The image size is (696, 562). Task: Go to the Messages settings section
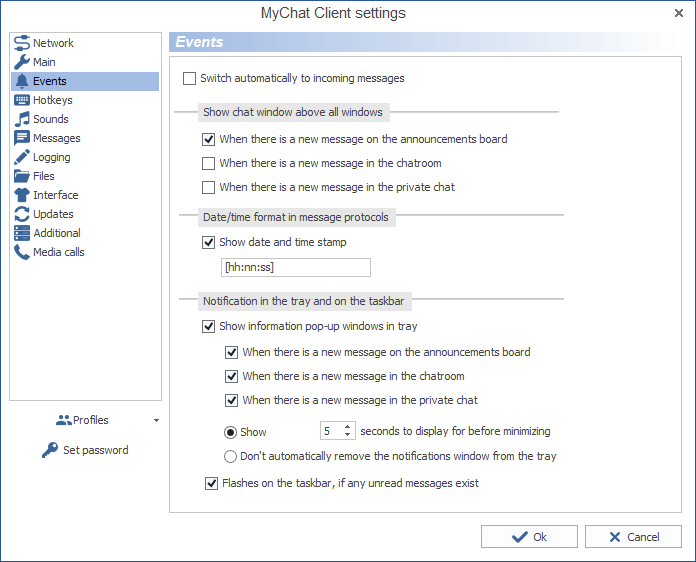point(56,138)
